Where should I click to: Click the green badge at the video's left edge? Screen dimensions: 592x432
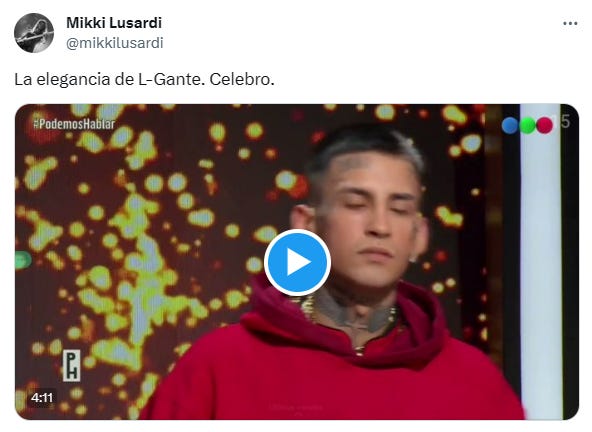(x=23, y=260)
